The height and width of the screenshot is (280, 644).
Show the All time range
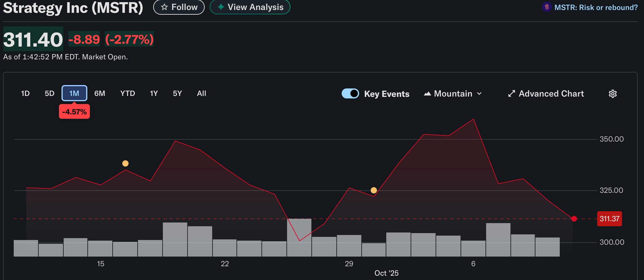tap(202, 93)
